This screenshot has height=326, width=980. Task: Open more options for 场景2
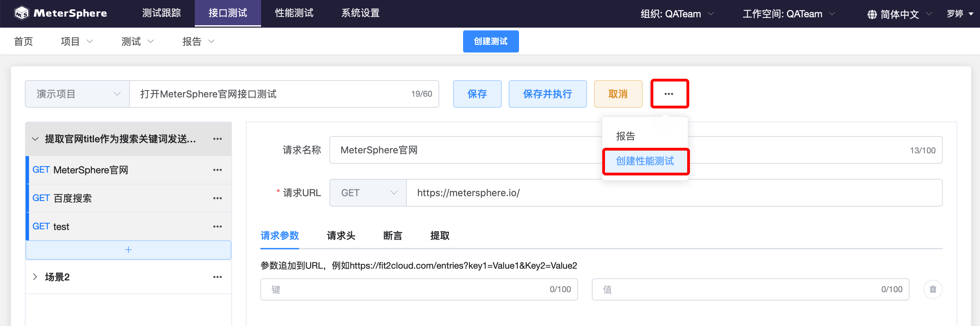click(218, 277)
